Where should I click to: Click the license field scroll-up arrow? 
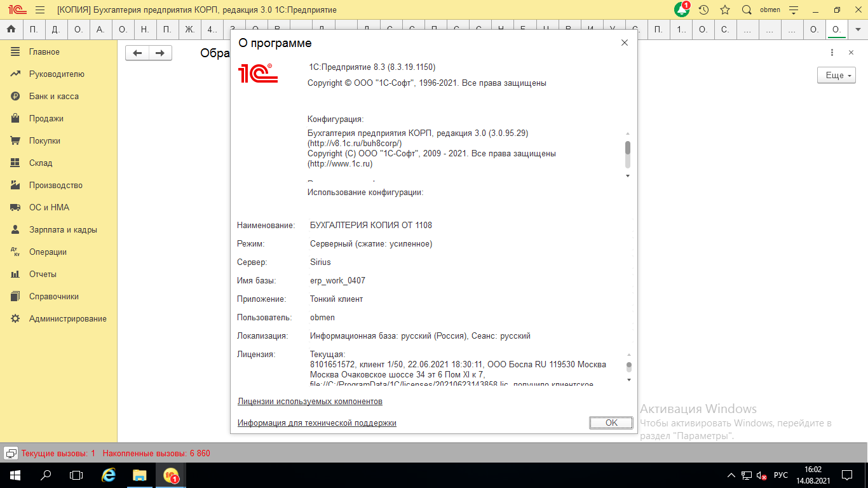click(629, 355)
